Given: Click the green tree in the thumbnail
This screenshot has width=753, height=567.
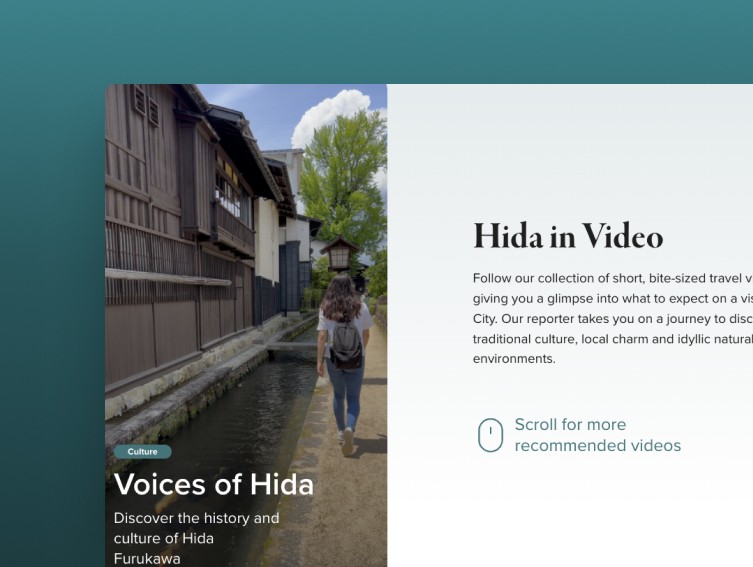Looking at the screenshot, I should coord(342,182).
